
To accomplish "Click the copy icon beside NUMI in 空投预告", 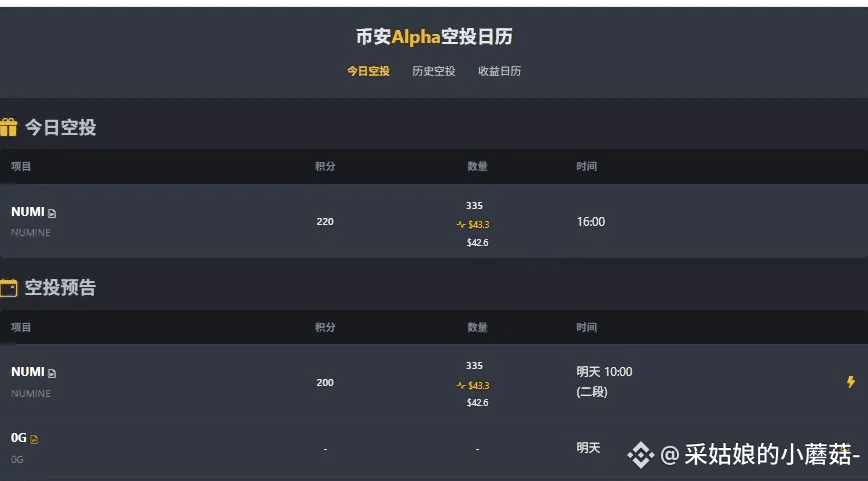I will click(52, 374).
